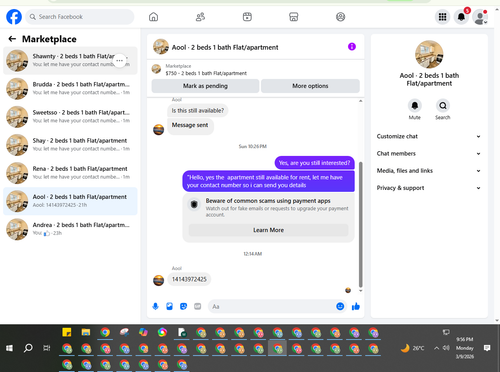Click the listing thumbnail in right info panel

[429, 54]
